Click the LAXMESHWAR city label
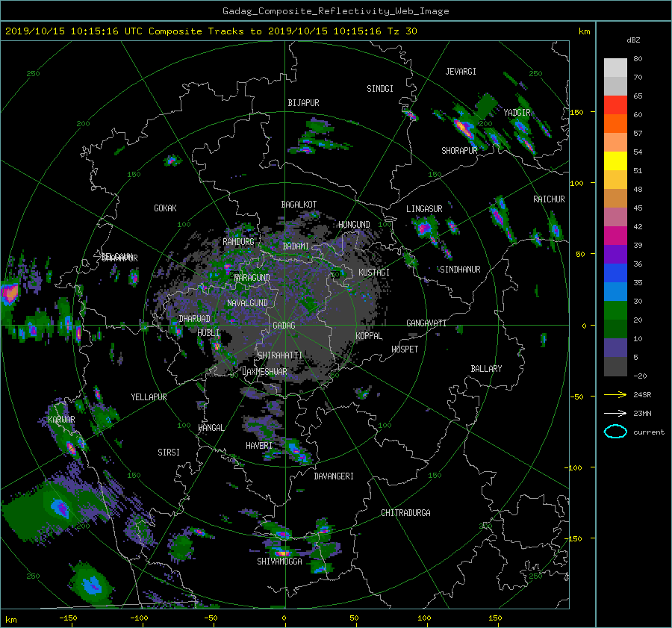The width and height of the screenshot is (672, 628). pyautogui.click(x=265, y=372)
